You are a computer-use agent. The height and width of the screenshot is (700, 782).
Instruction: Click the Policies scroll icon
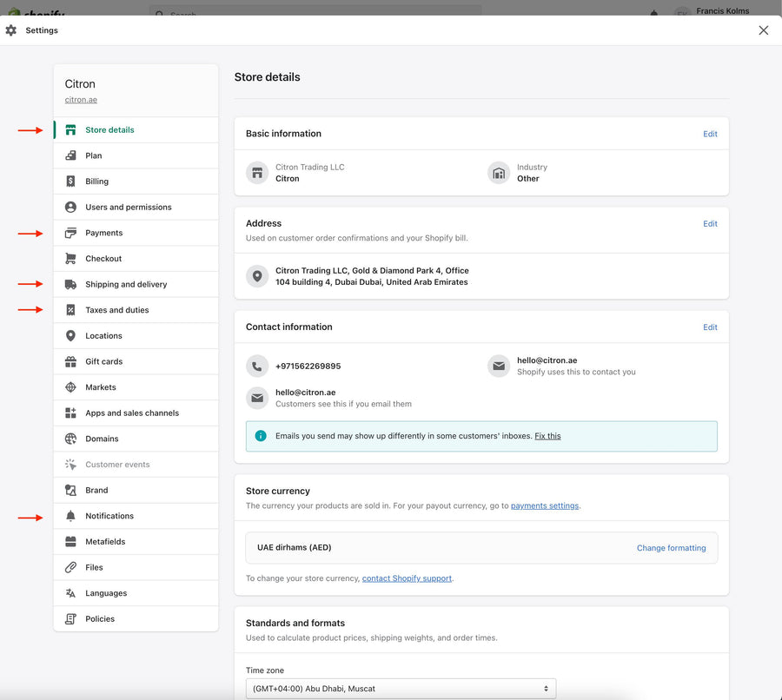pyautogui.click(x=71, y=619)
